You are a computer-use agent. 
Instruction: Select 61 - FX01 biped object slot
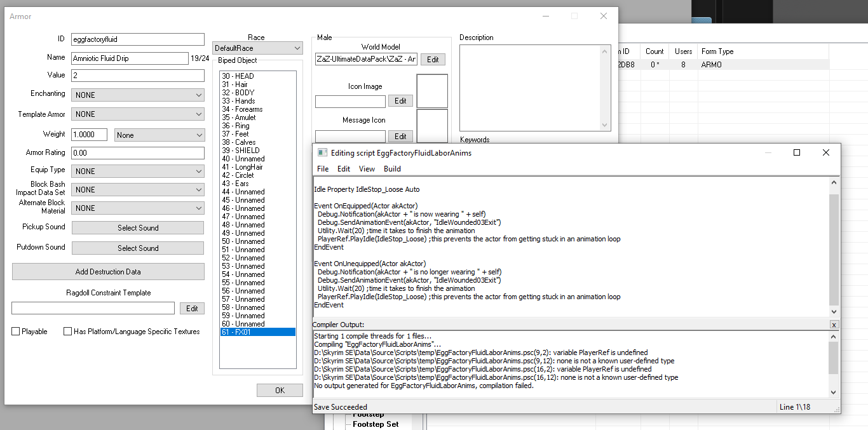click(x=257, y=332)
